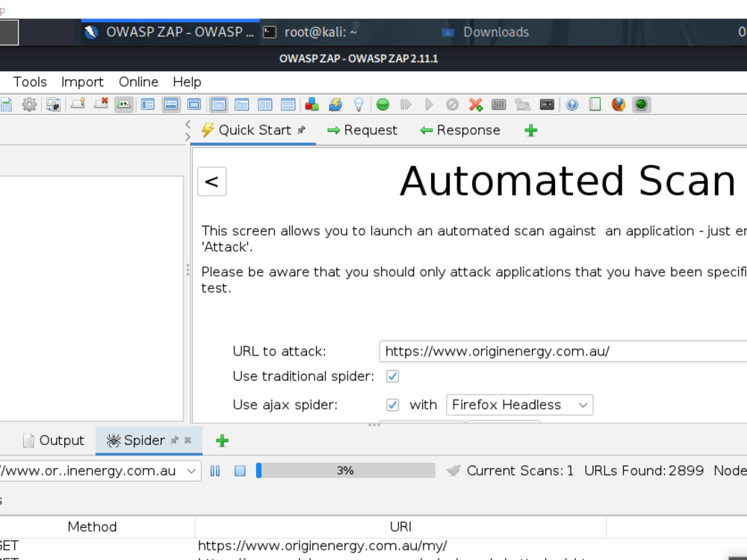This screenshot has width=747, height=560.
Task: Pause the spider scan
Action: (215, 471)
